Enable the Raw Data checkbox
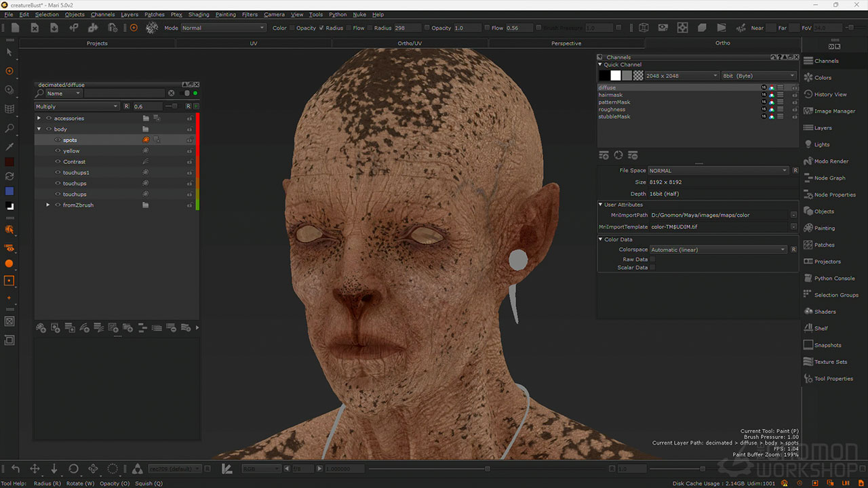This screenshot has width=868, height=488. [652, 260]
